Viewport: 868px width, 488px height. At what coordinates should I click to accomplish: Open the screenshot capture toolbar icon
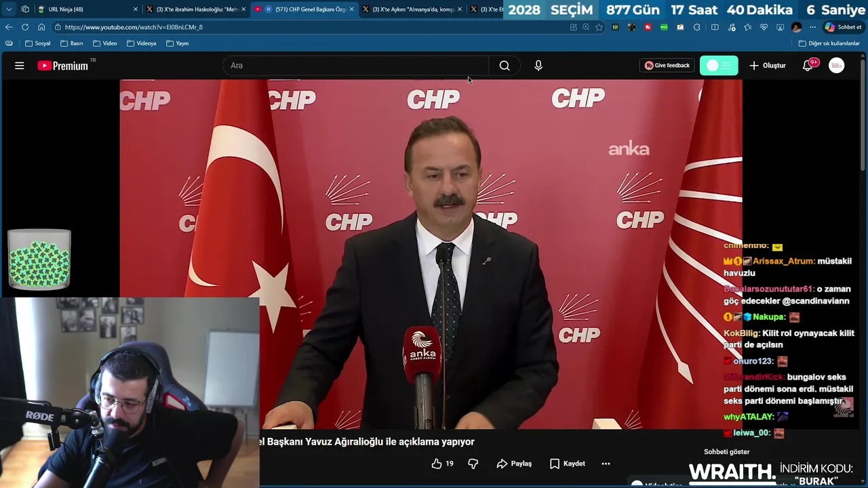click(780, 27)
